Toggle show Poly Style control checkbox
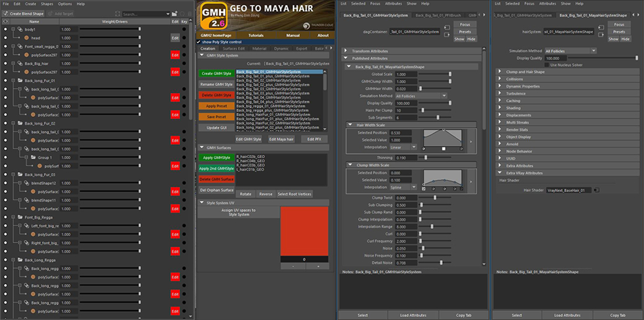This screenshot has width=644, height=320. tap(199, 42)
